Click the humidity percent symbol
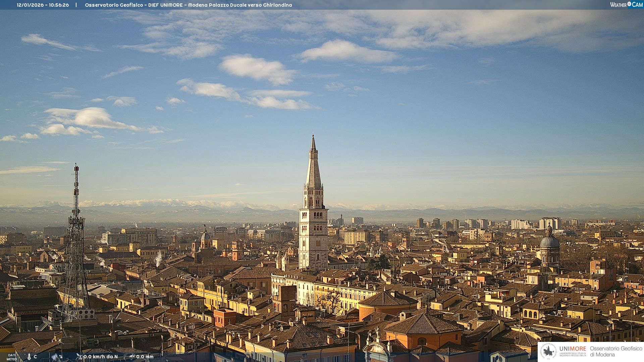Image resolution: width=644 pixels, height=362 pixels. [61, 357]
